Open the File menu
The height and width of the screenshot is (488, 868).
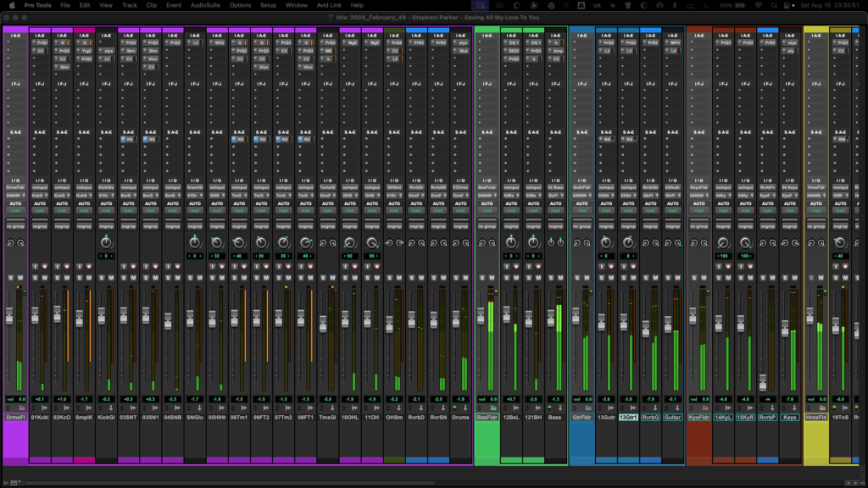pos(64,5)
